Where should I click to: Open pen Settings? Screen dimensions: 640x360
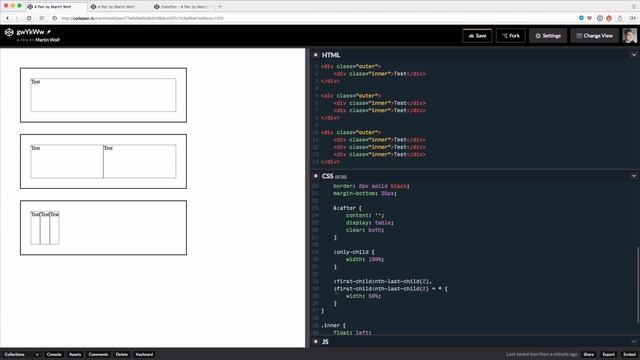(x=548, y=36)
